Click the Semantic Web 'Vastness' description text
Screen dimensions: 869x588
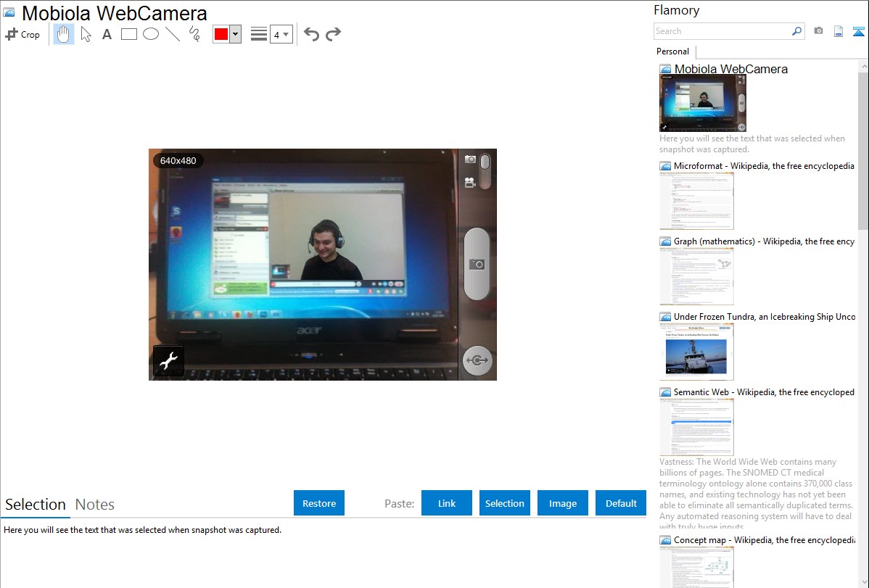click(x=756, y=494)
